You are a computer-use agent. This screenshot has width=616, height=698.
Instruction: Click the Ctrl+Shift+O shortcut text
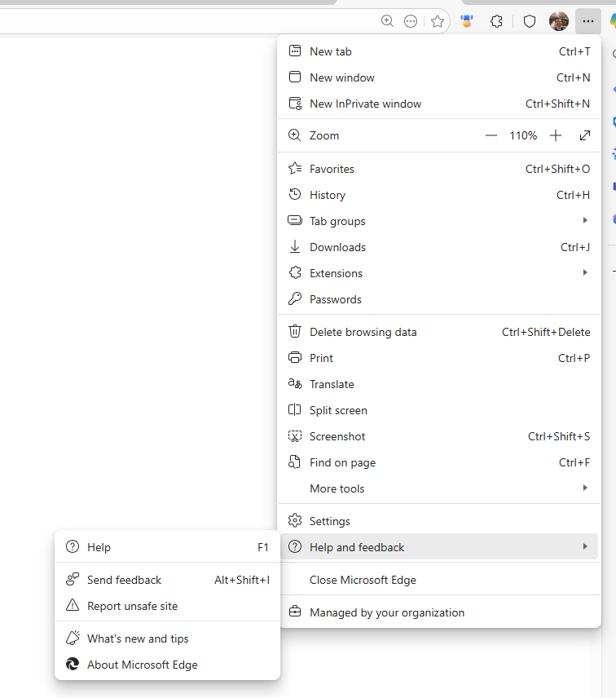click(557, 169)
